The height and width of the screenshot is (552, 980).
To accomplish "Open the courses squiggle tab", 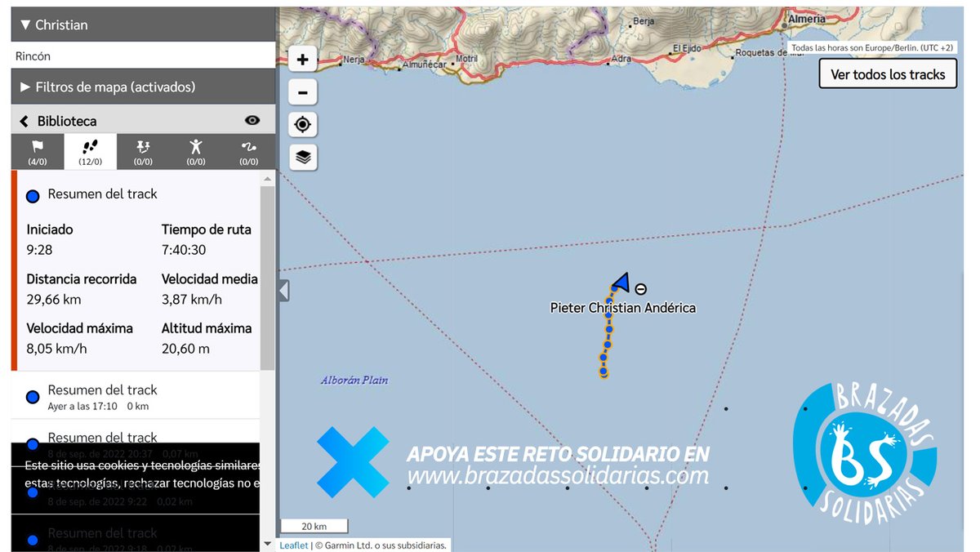I will pos(249,152).
